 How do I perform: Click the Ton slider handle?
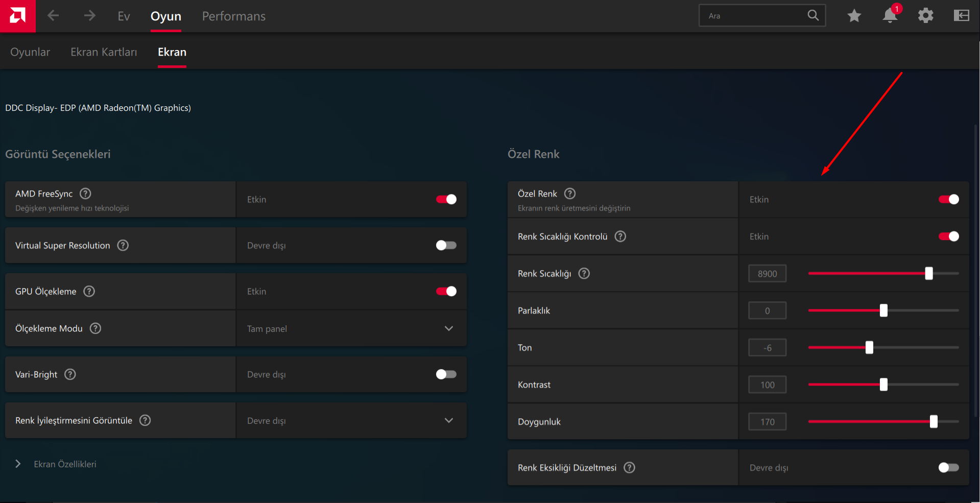click(869, 348)
